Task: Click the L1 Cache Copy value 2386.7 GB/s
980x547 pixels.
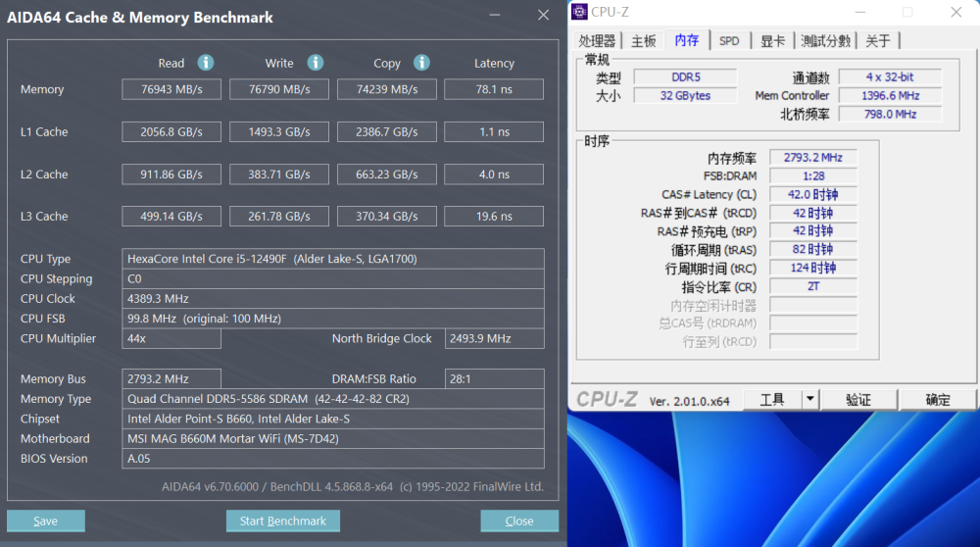Action: click(x=387, y=132)
